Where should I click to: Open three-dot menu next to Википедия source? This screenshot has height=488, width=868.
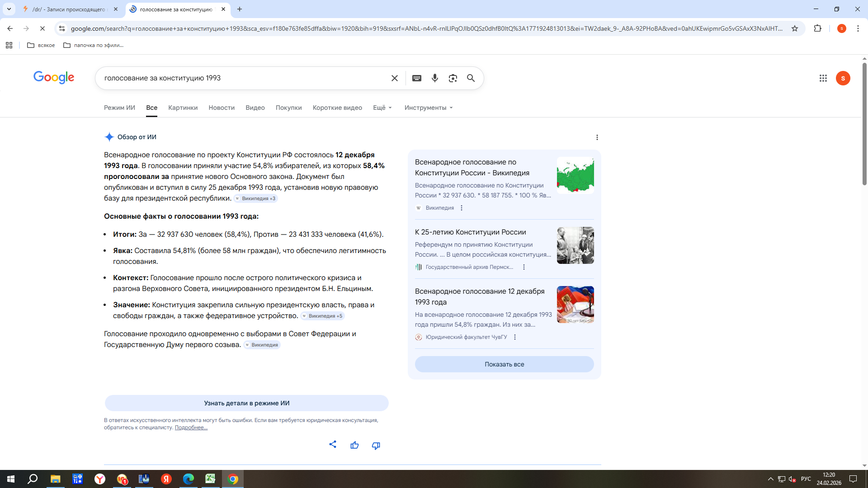[462, 208]
